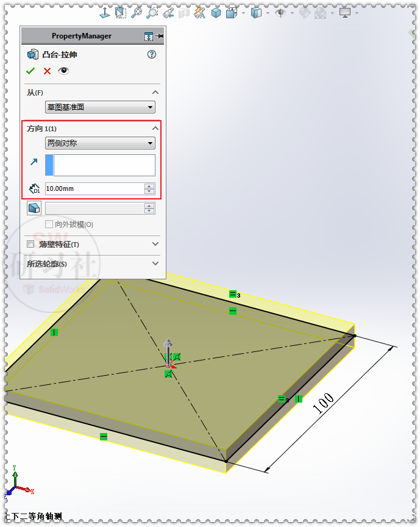This screenshot has width=420, height=527.
Task: Click the draft angle spinner arrows
Action: pyautogui.click(x=149, y=209)
